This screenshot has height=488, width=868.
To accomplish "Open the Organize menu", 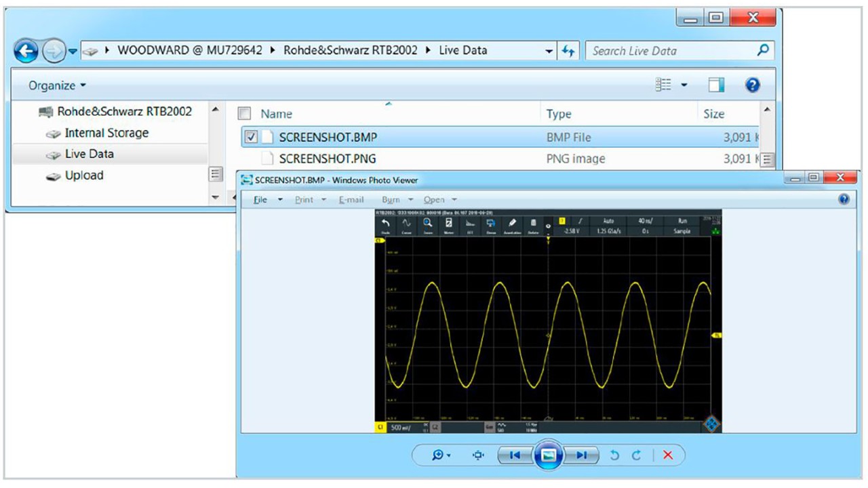I will [x=57, y=85].
